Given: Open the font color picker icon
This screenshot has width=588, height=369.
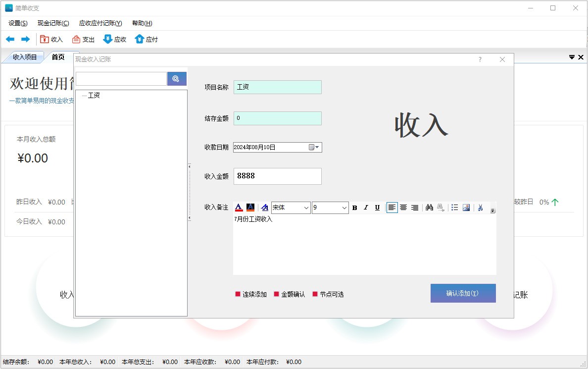Looking at the screenshot, I should point(238,208).
